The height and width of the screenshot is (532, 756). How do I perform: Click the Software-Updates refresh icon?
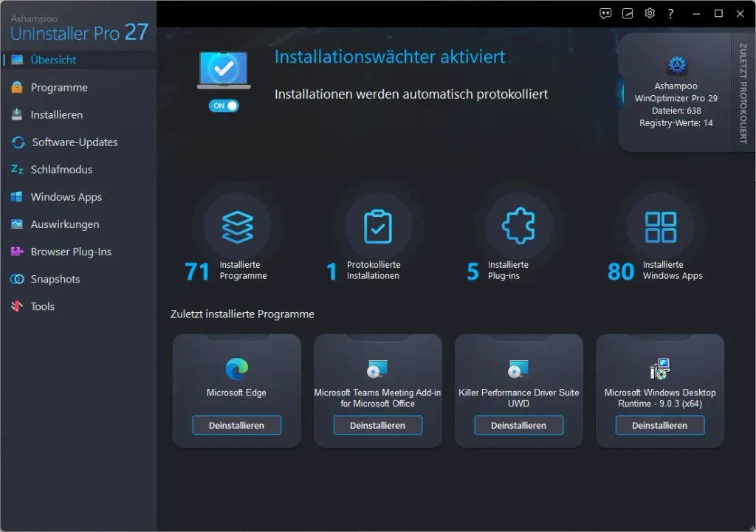coord(18,142)
